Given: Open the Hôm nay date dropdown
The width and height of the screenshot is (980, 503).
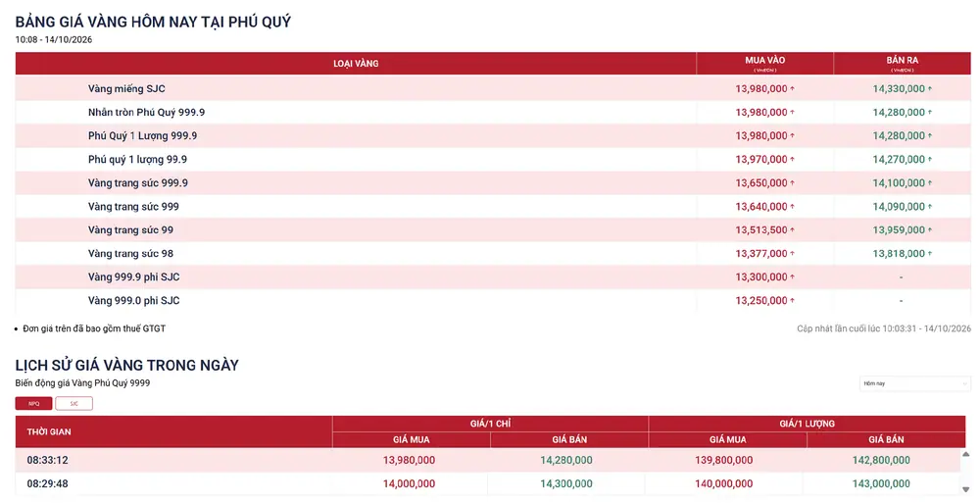Looking at the screenshot, I should [x=914, y=383].
